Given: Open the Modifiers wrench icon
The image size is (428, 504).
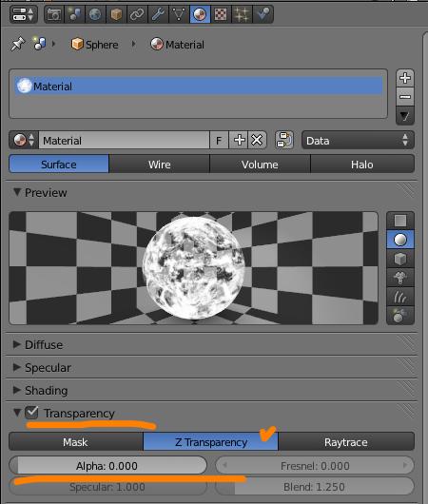Looking at the screenshot, I should coord(158,14).
